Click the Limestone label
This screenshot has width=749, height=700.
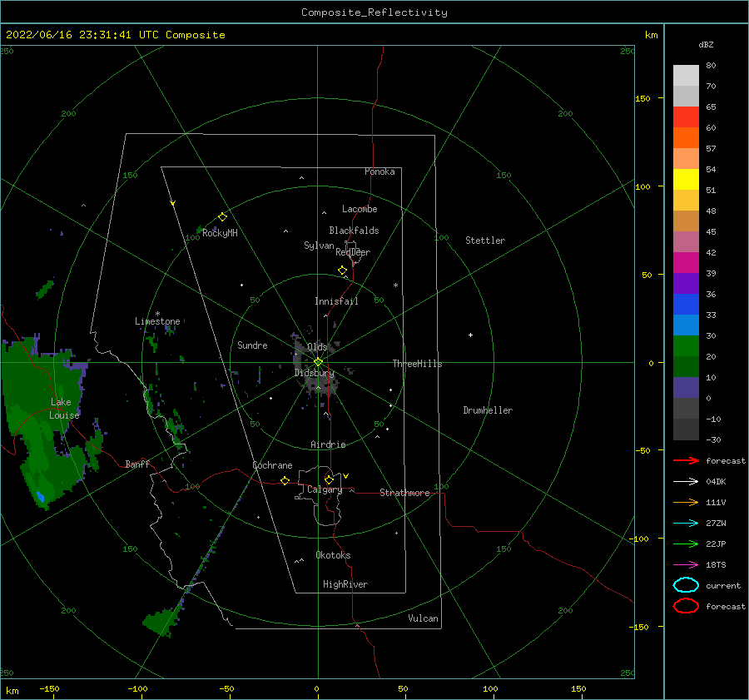[x=157, y=321]
